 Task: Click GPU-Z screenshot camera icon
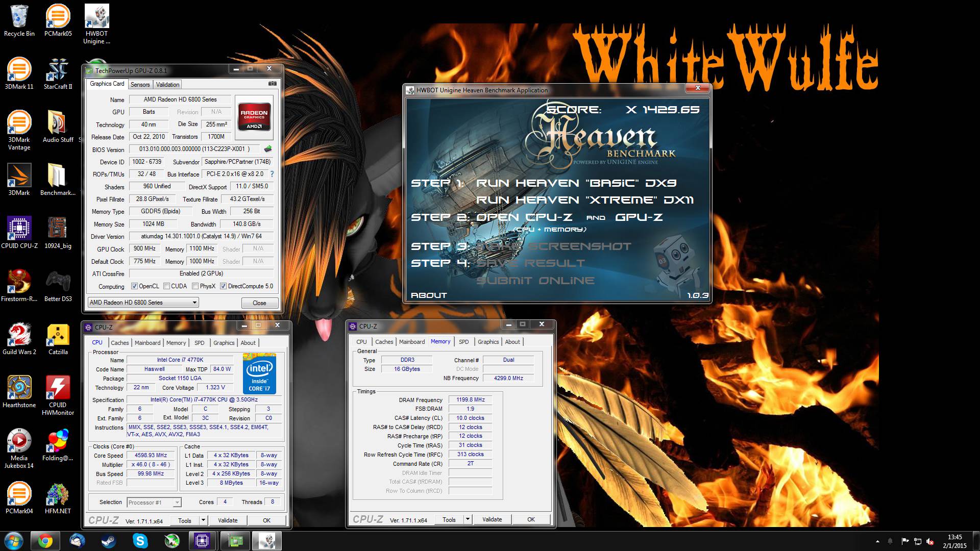pyautogui.click(x=273, y=84)
